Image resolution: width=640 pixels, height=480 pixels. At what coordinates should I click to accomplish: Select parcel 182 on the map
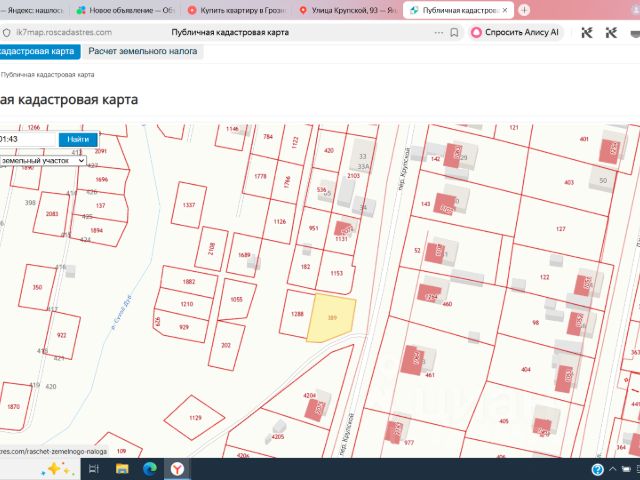pyautogui.click(x=305, y=267)
